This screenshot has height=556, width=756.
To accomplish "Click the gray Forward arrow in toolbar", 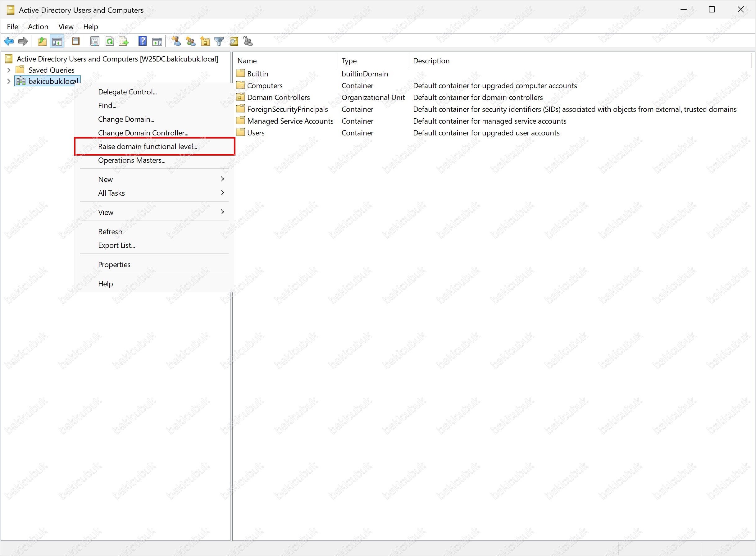I will pyautogui.click(x=23, y=41).
